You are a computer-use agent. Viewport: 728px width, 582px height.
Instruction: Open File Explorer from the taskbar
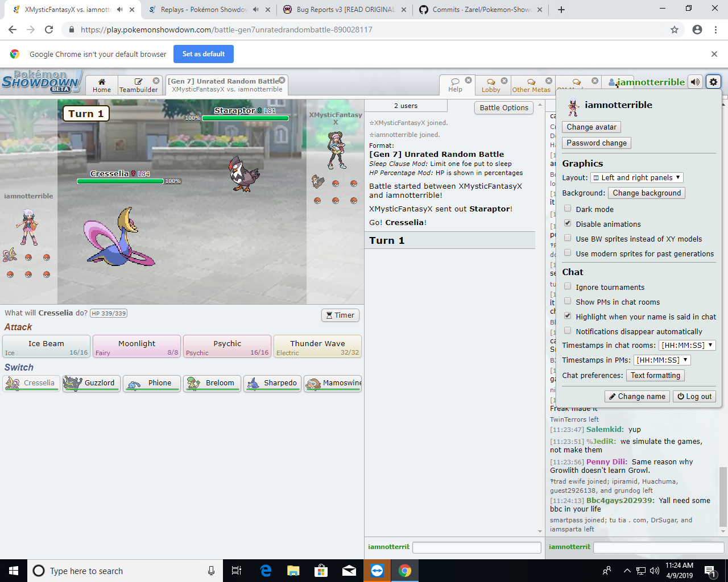point(293,571)
